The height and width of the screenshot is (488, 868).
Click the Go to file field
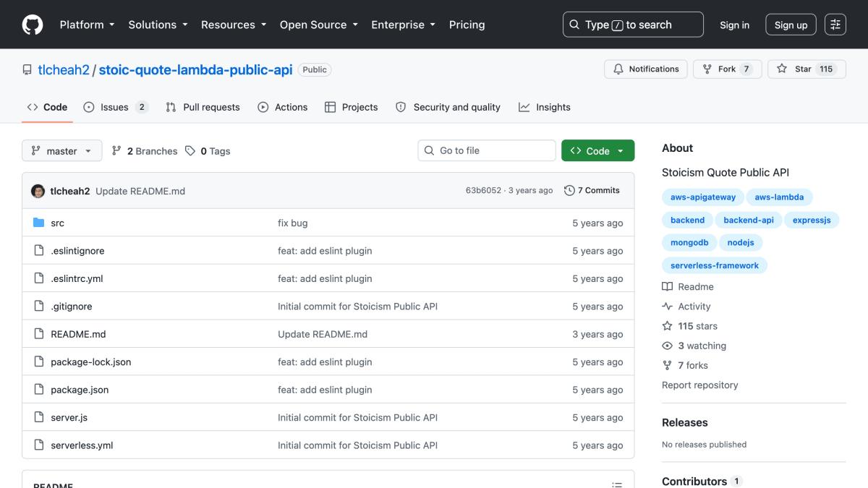pos(487,150)
